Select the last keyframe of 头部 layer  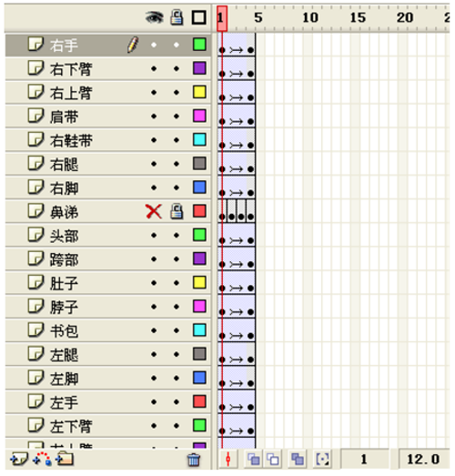pos(250,240)
